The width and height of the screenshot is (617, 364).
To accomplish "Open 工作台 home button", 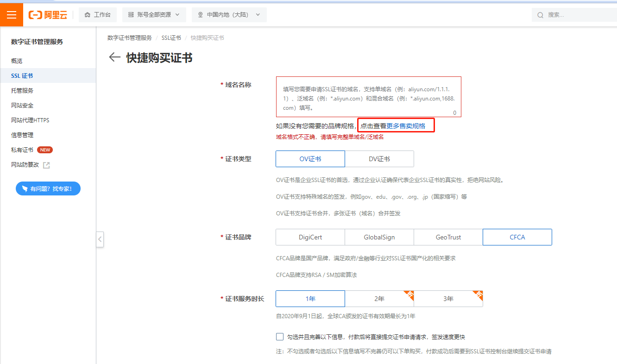I will pos(98,15).
